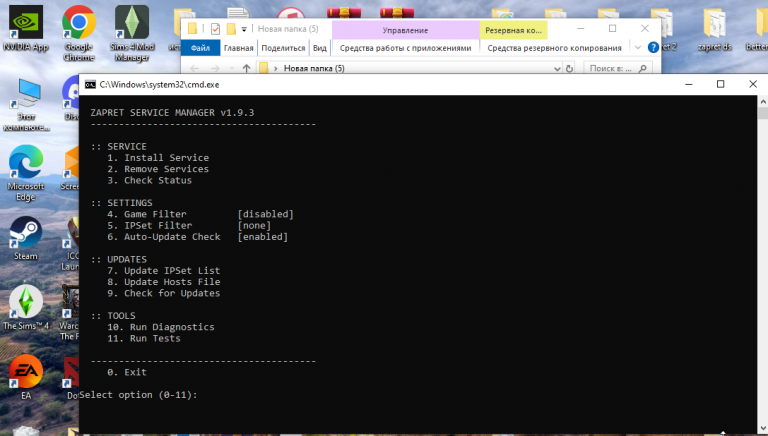Click Explorer's forward navigation arrow
The image size is (768, 436).
click(x=215, y=69)
